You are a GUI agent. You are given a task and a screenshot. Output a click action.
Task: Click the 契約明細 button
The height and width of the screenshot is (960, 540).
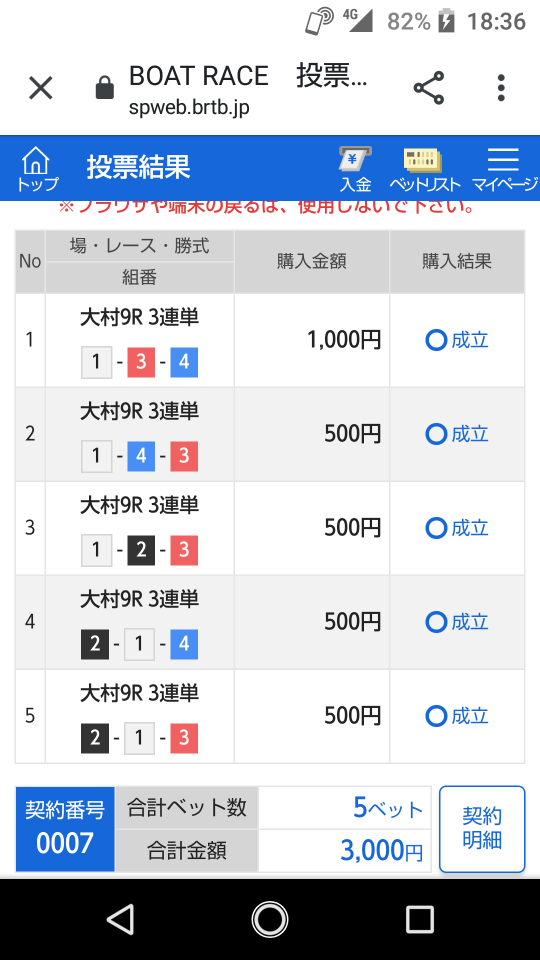(482, 829)
